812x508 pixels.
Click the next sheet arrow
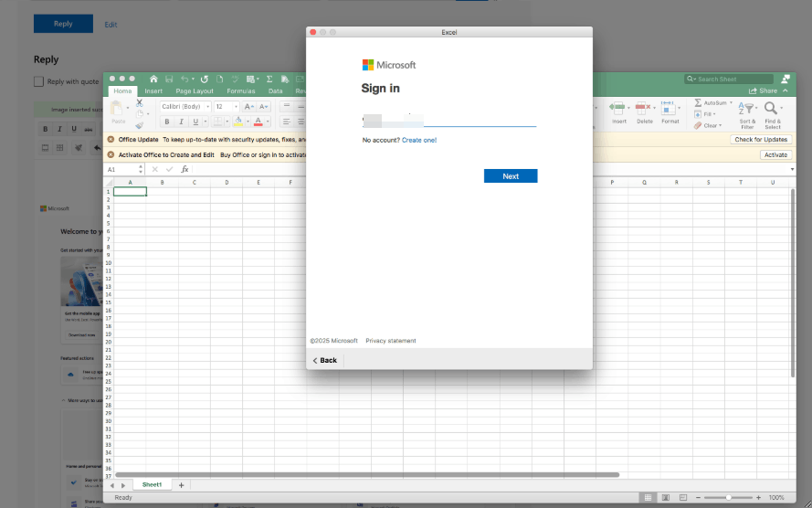123,485
